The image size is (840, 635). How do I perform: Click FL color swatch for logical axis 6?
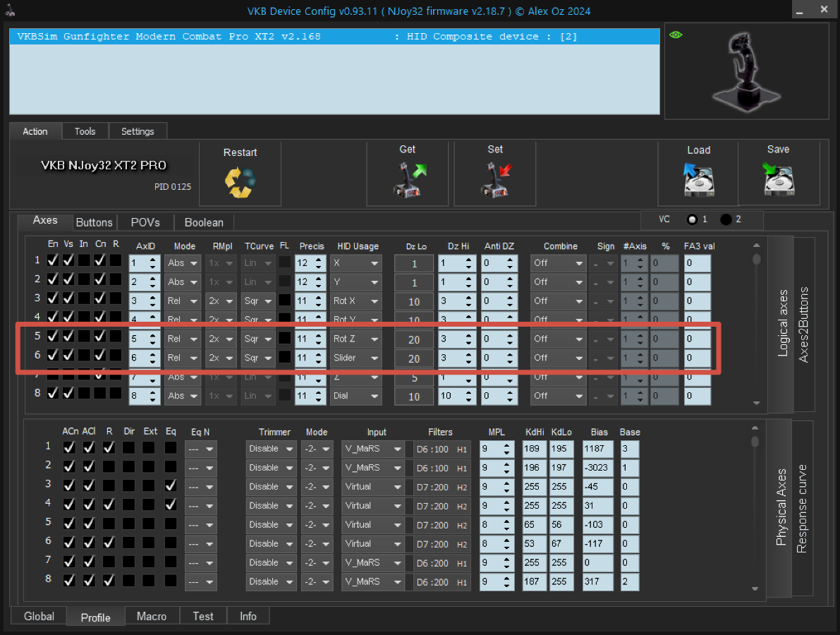coord(284,356)
